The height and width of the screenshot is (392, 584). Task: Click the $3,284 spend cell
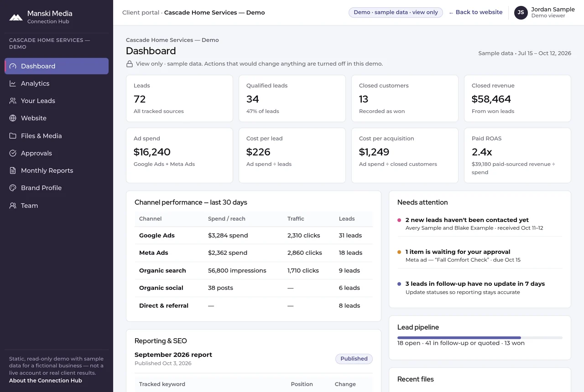coord(228,236)
